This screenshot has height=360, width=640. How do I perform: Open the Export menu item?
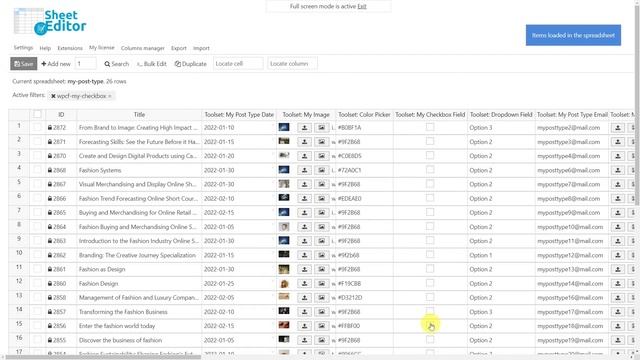pyautogui.click(x=178, y=48)
